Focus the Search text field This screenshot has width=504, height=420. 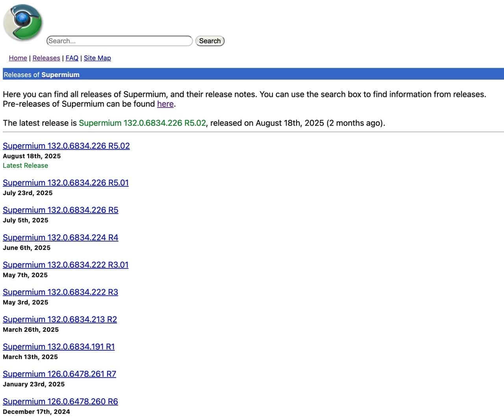pyautogui.click(x=119, y=41)
